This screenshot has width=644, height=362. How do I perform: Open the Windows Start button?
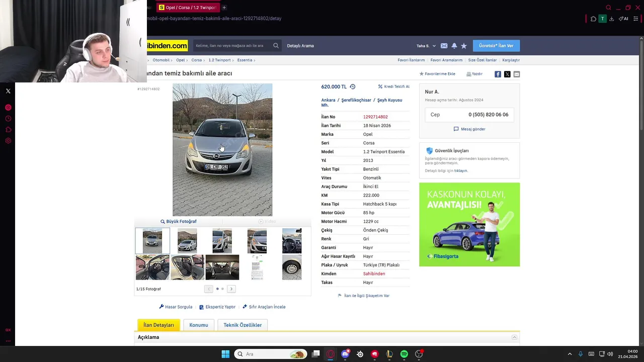click(x=225, y=354)
